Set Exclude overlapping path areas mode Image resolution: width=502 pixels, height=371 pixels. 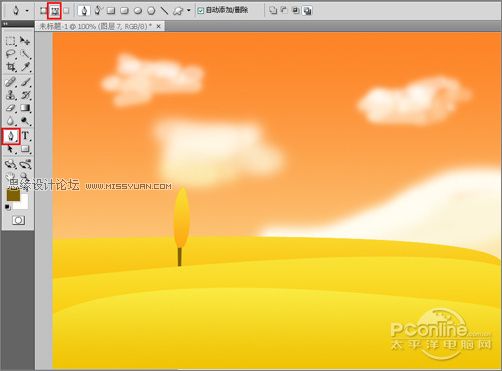[307, 11]
